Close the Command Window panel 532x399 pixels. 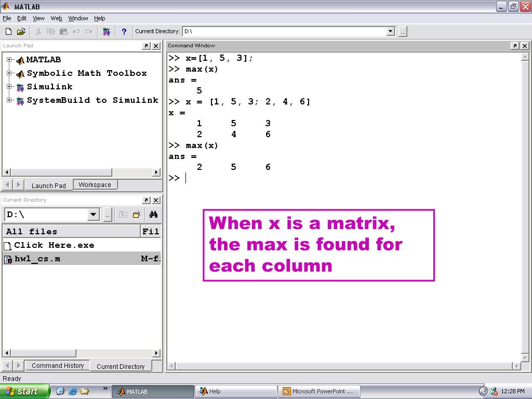(x=525, y=46)
